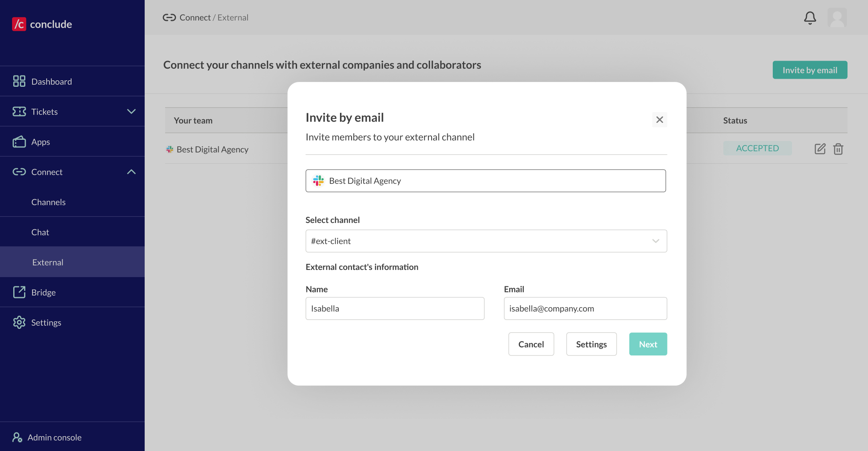The image size is (868, 451).
Task: Click the Name input field
Action: 395,308
